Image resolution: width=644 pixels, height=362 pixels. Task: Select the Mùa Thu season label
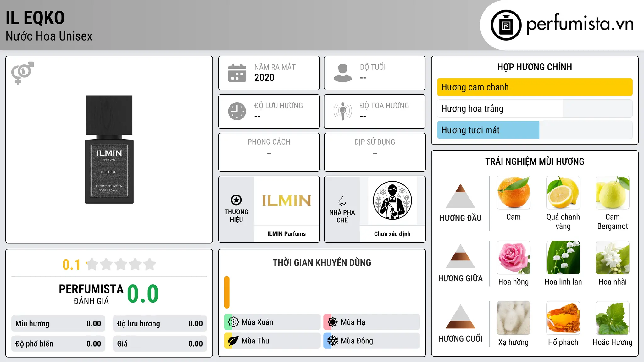pos(255,341)
